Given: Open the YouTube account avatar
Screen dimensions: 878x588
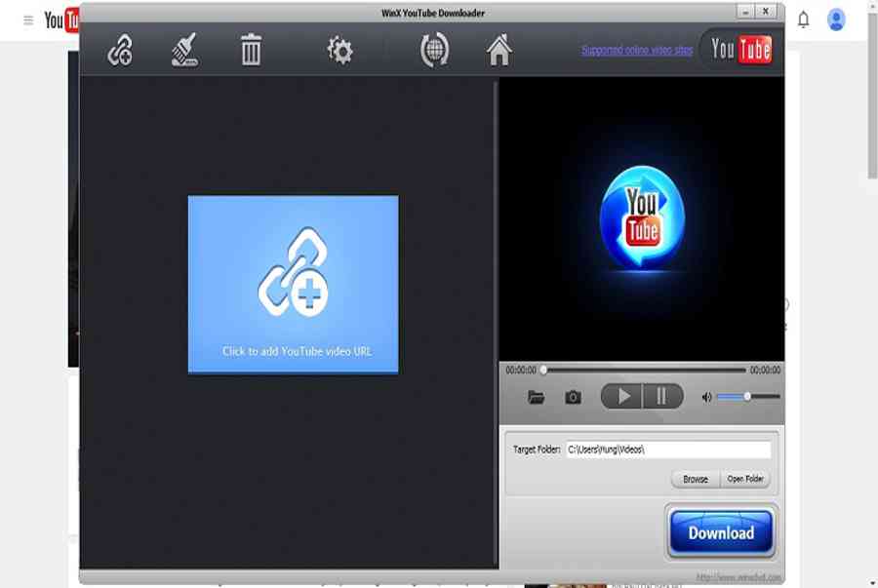Looking at the screenshot, I should tap(836, 20).
